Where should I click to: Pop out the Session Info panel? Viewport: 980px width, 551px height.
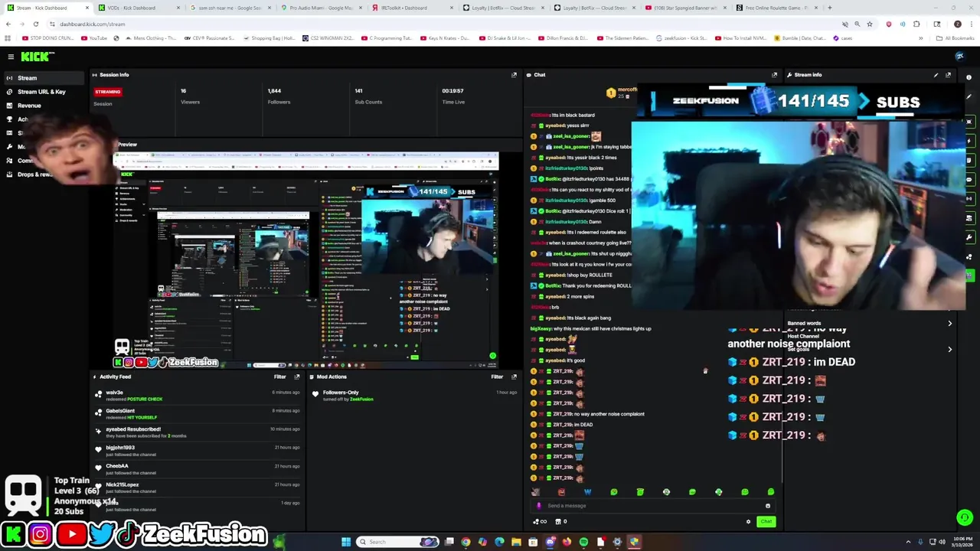pos(514,75)
